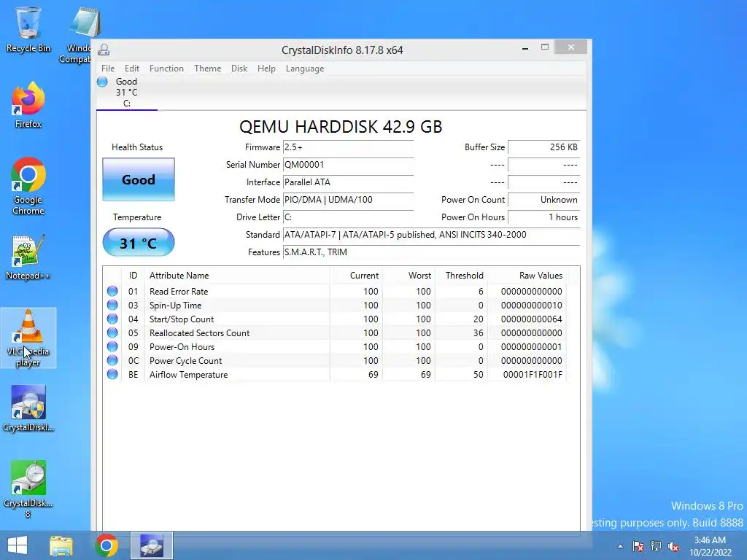The width and height of the screenshot is (747, 560).
Task: Open Action Center flag icon in tray
Action: click(x=638, y=546)
